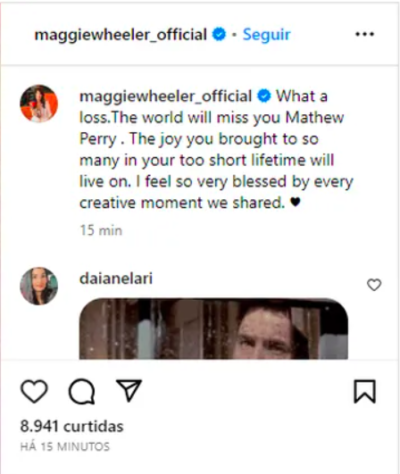The height and width of the screenshot is (474, 400).
Task: Click the verified badge in the header
Action: (219, 34)
